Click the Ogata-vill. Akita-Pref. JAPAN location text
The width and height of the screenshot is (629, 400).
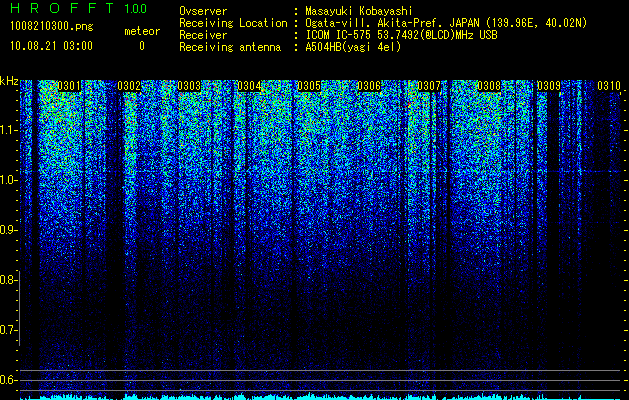[392, 23]
